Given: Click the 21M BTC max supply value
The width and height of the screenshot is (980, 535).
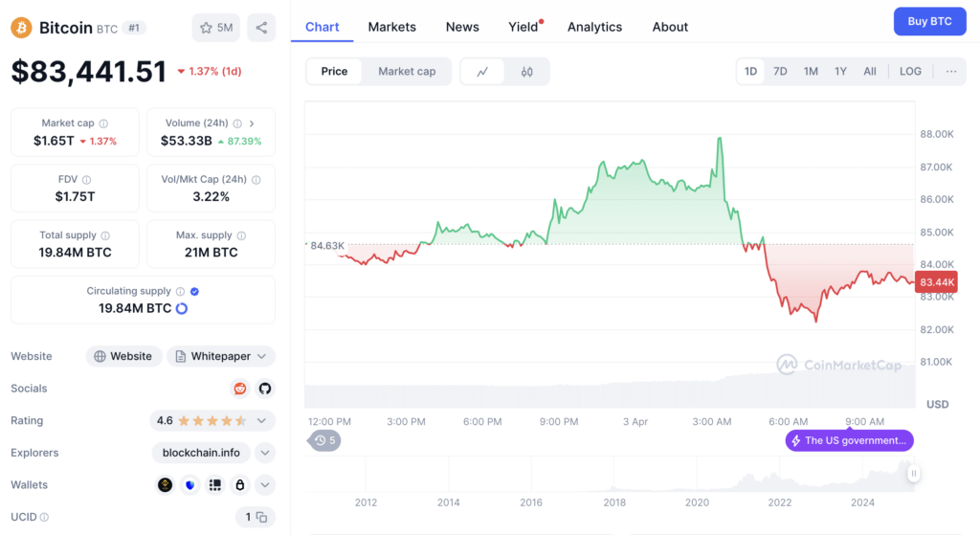Looking at the screenshot, I should (212, 253).
